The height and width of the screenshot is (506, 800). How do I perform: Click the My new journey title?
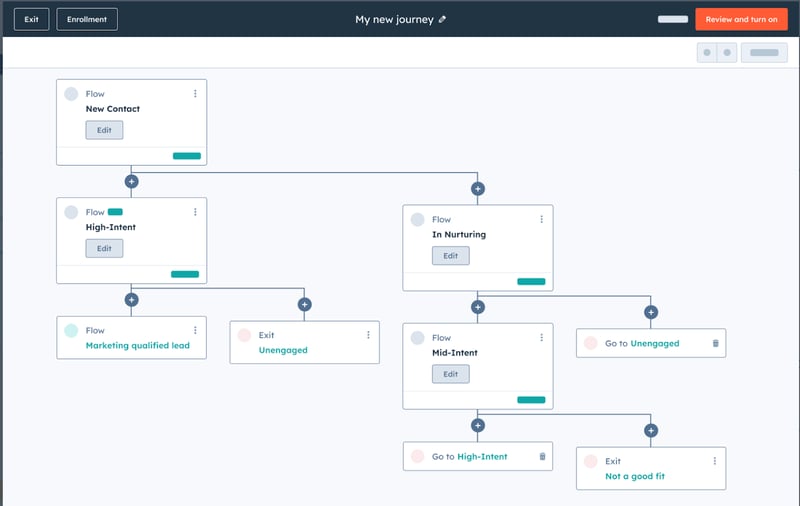click(394, 19)
